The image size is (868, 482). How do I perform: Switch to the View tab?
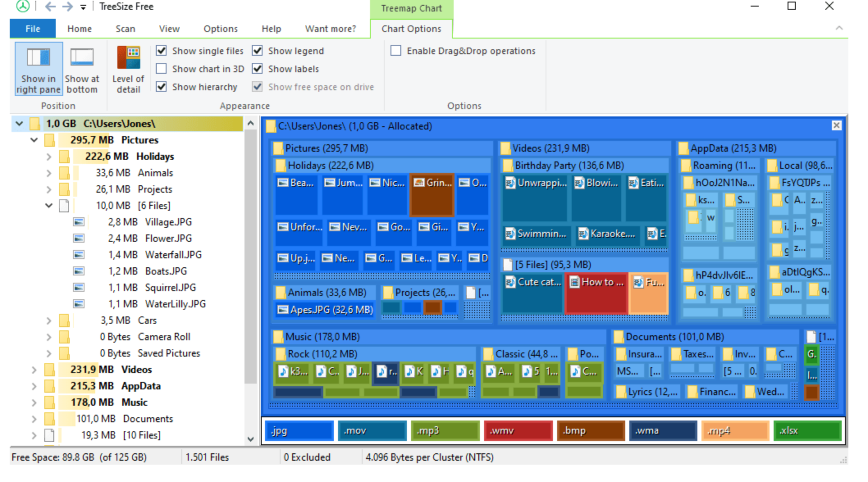(169, 29)
